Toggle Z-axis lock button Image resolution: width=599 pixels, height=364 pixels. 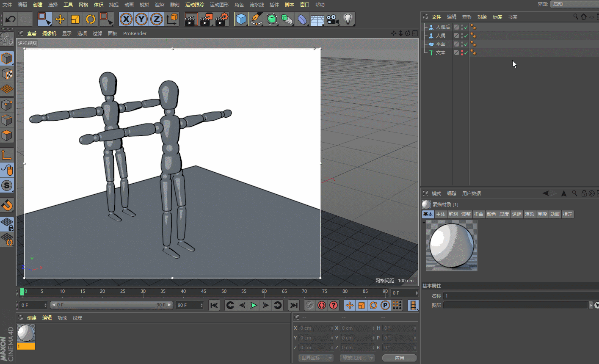click(x=157, y=19)
